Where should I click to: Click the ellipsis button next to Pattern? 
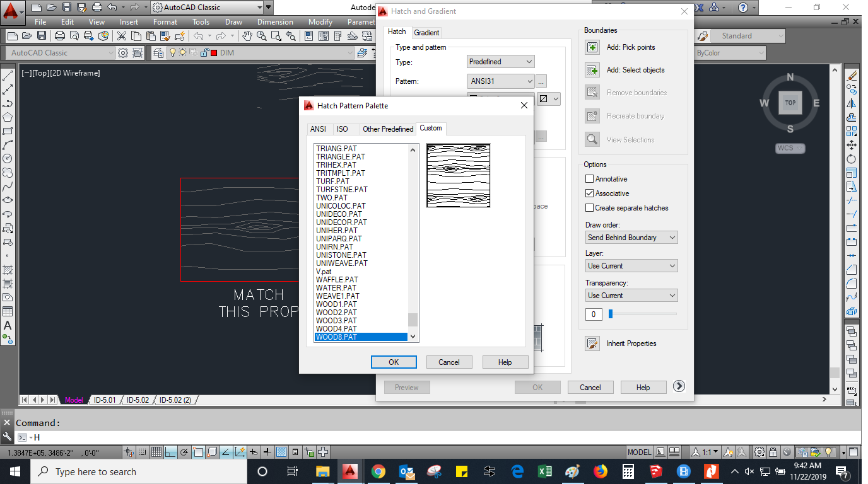[541, 81]
